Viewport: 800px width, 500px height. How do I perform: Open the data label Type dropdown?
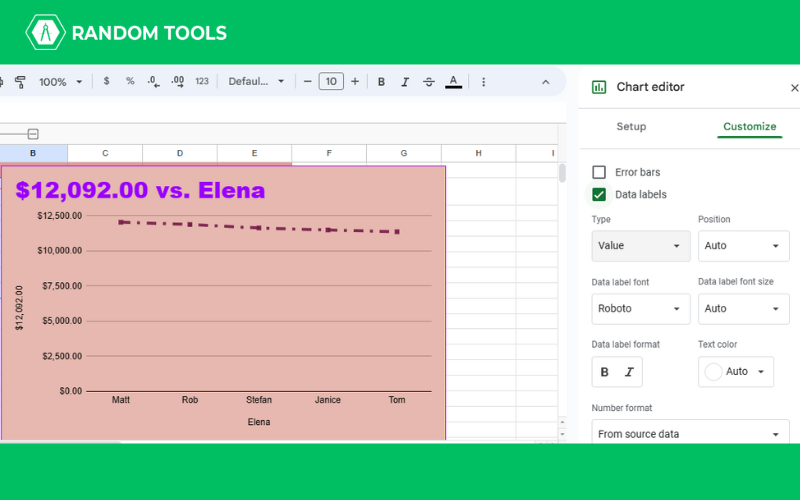[641, 246]
